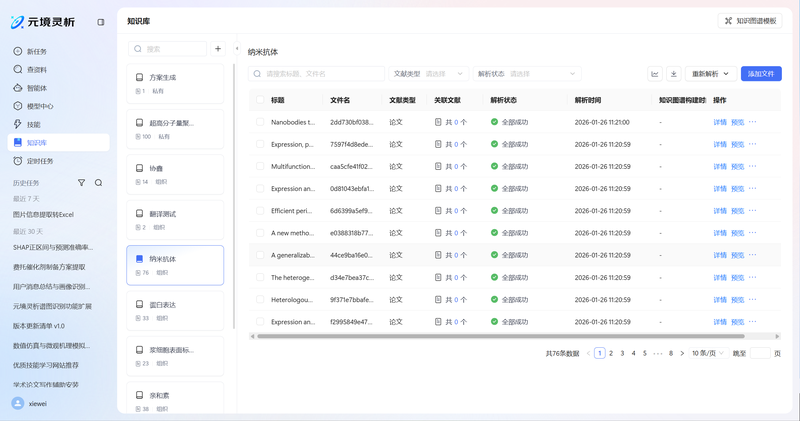Click the download icon button

(673, 74)
